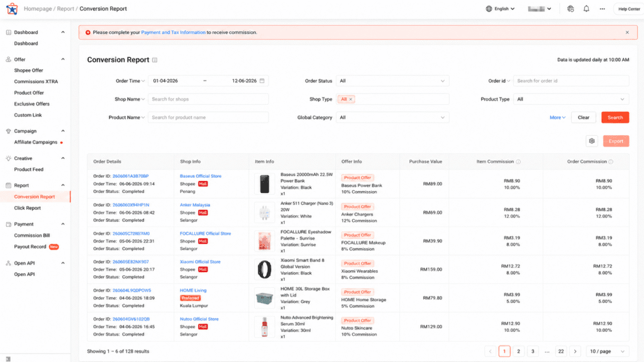Open the language globe icon

coord(489,9)
